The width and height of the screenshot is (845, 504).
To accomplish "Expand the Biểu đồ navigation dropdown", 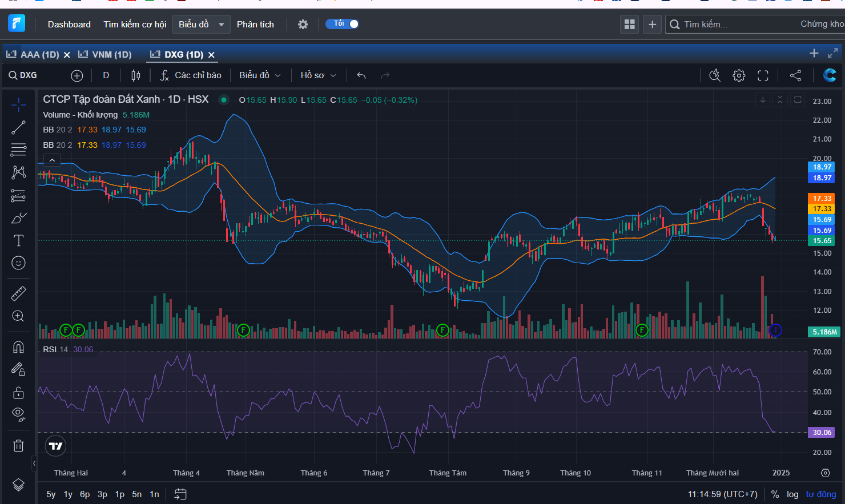I will [202, 24].
